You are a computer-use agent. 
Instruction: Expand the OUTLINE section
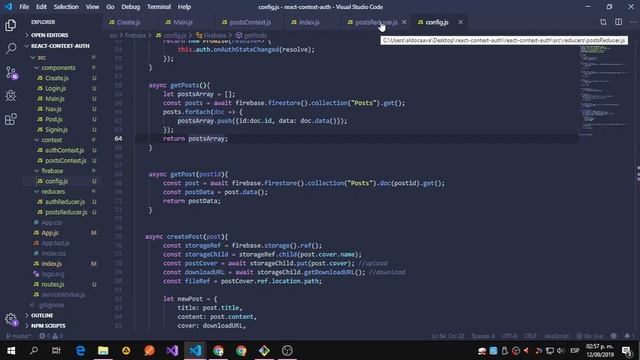click(61, 316)
